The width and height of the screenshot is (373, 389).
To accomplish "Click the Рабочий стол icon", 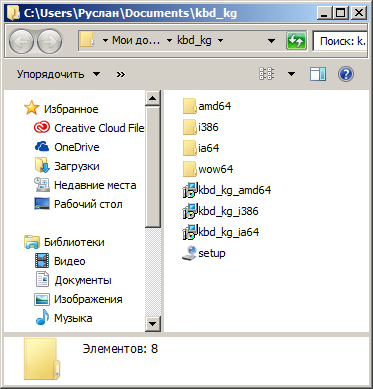I will [42, 204].
